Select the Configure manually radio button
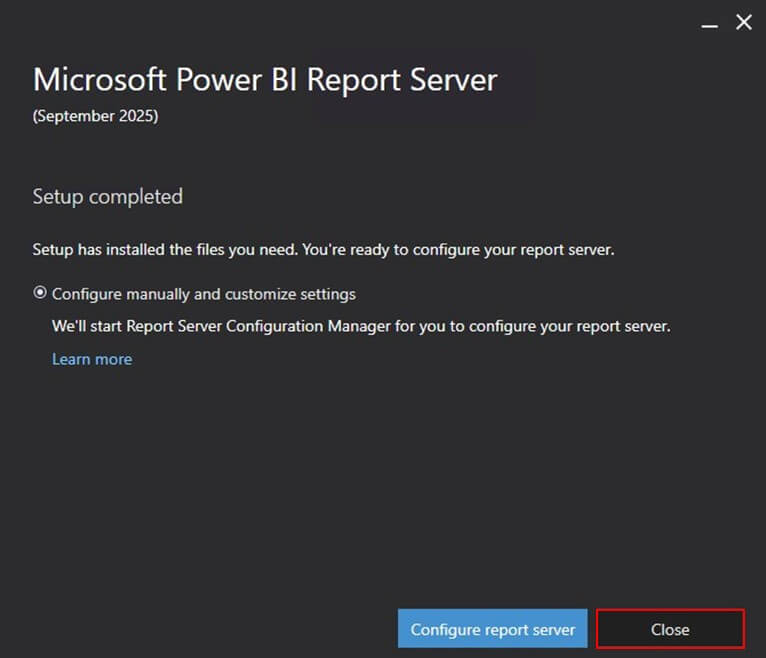The height and width of the screenshot is (658, 766). click(x=40, y=294)
